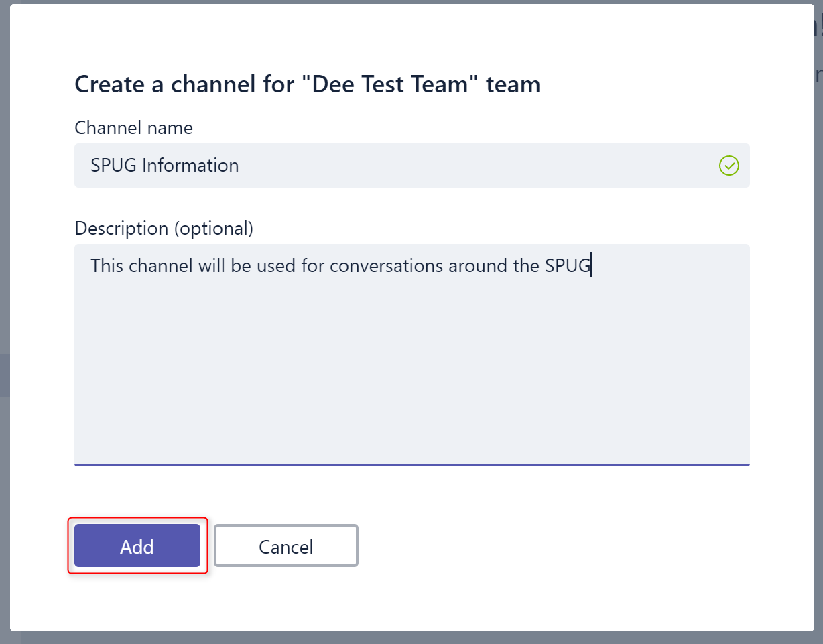823x644 pixels.
Task: Click the green checkmark validation icon
Action: pyautogui.click(x=729, y=166)
